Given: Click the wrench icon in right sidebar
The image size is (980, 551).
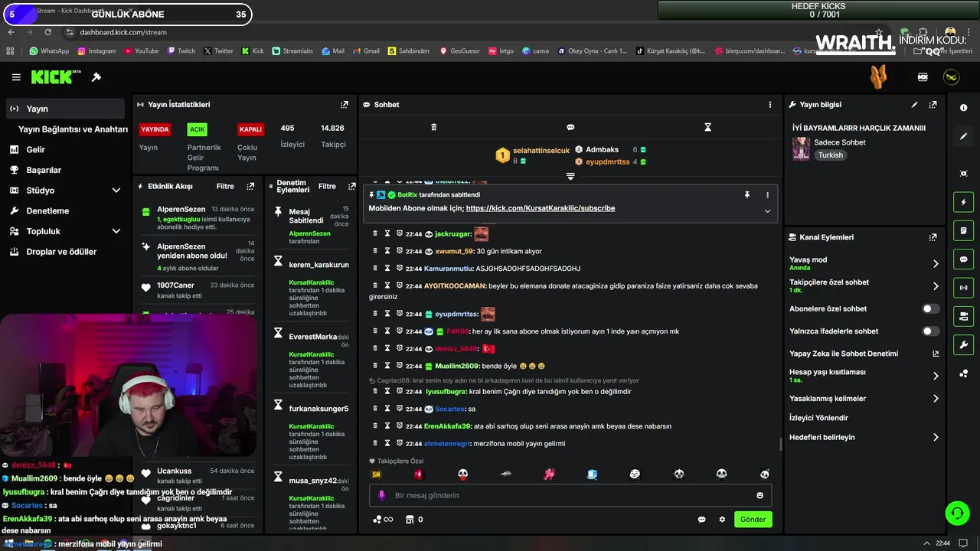Looking at the screenshot, I should point(963,344).
